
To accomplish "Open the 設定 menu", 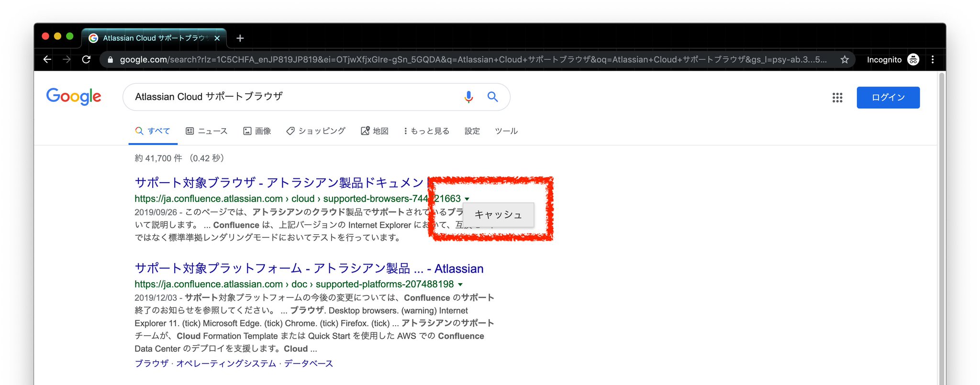I will pos(472,131).
